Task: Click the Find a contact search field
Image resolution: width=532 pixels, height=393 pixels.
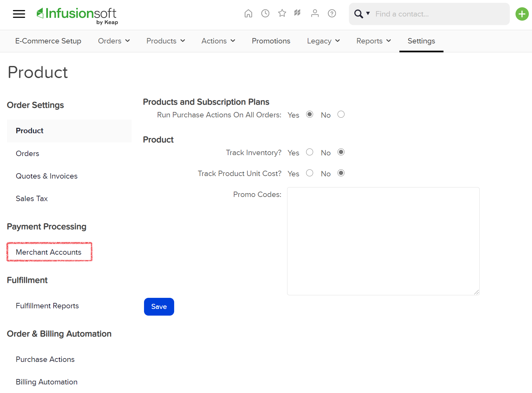Action: coord(441,14)
